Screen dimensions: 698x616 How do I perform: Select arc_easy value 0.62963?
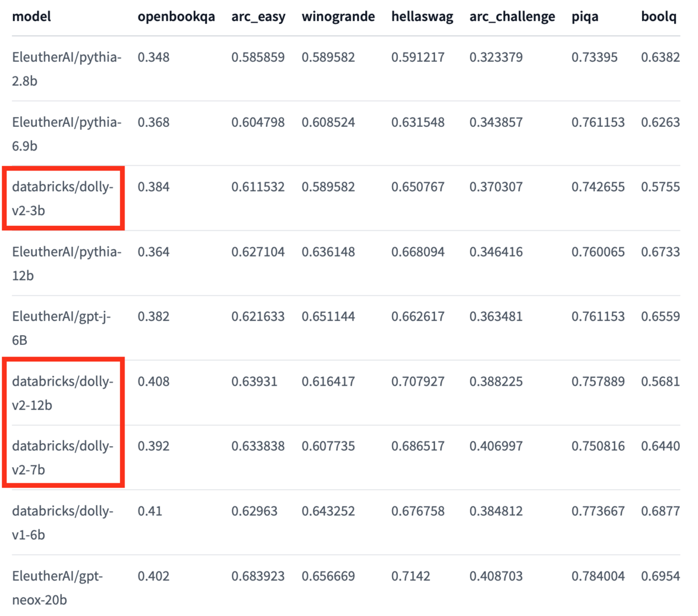click(x=255, y=511)
